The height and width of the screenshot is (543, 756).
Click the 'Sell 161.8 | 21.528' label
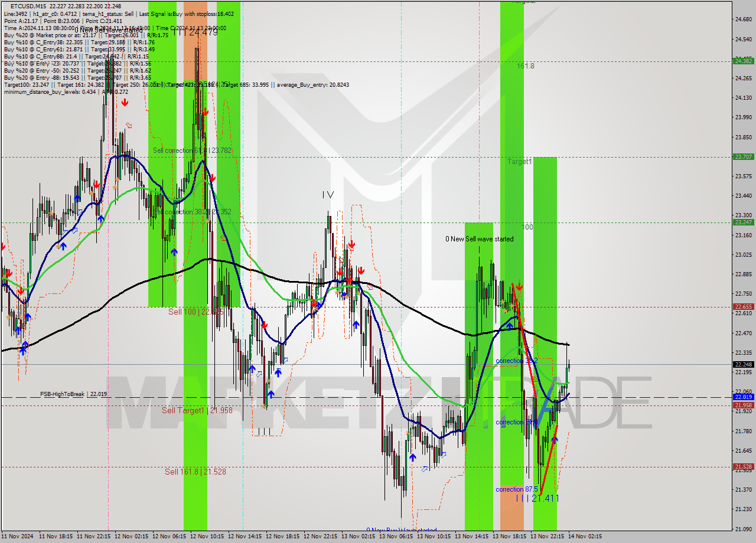pos(195,472)
